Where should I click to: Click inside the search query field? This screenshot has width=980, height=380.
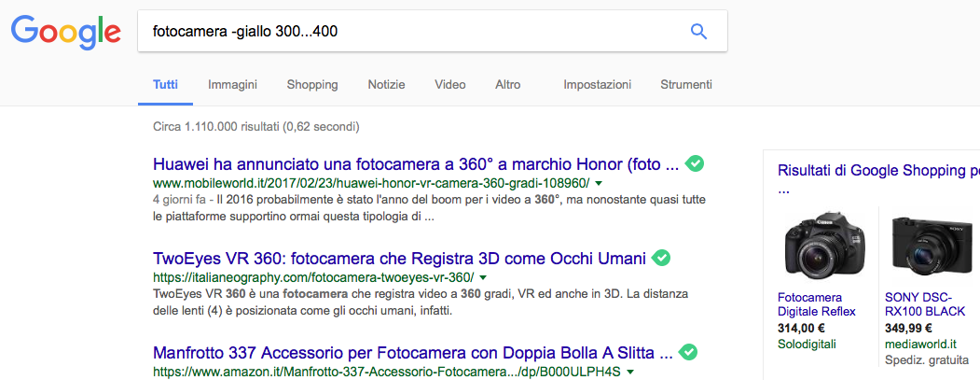coord(410,32)
